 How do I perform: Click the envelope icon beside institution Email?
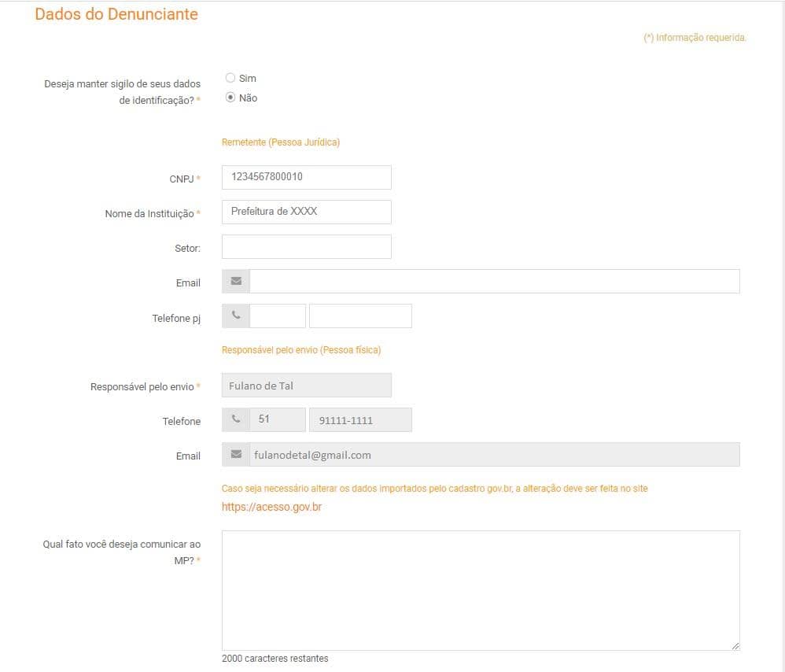point(236,282)
